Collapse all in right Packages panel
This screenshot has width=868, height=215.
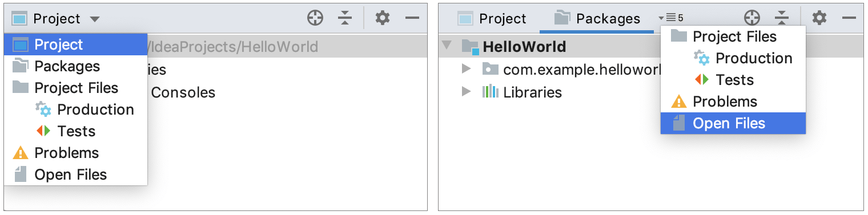(x=782, y=18)
